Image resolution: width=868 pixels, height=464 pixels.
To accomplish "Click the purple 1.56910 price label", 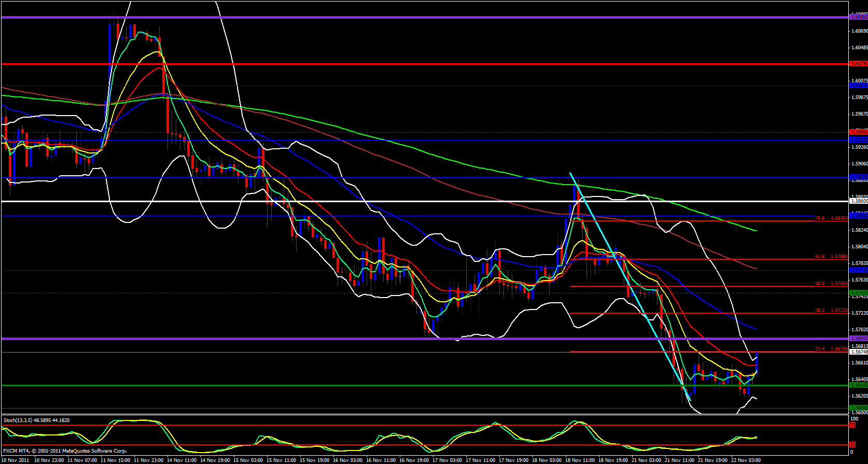I will 858,339.
